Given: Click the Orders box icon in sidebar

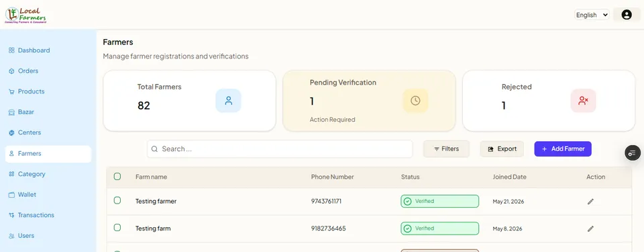Looking at the screenshot, I should tap(11, 71).
